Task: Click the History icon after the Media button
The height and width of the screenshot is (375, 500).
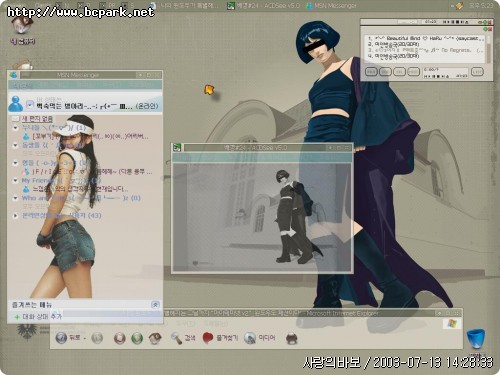Action: (x=292, y=338)
